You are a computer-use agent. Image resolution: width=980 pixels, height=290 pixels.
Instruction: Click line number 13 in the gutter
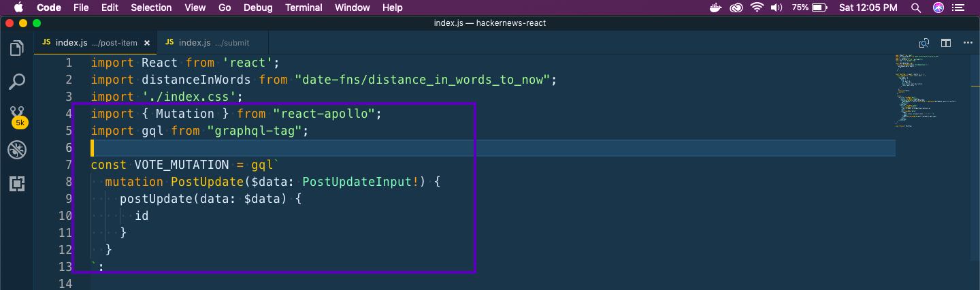[65, 266]
